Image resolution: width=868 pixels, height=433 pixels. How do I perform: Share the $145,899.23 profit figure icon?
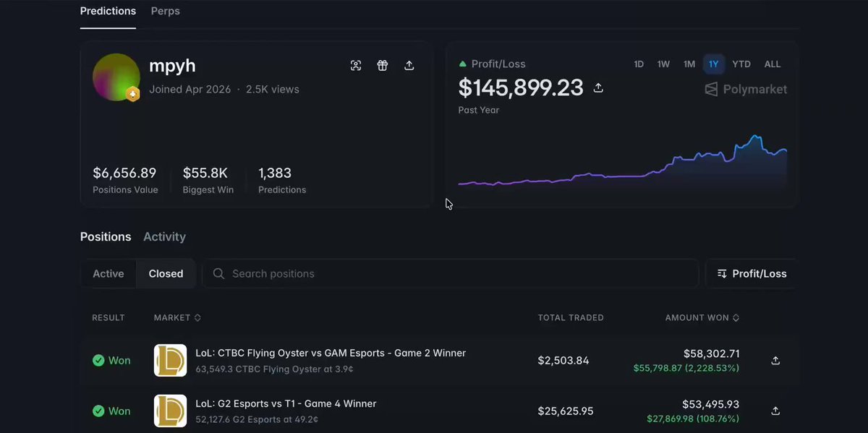[x=598, y=87]
